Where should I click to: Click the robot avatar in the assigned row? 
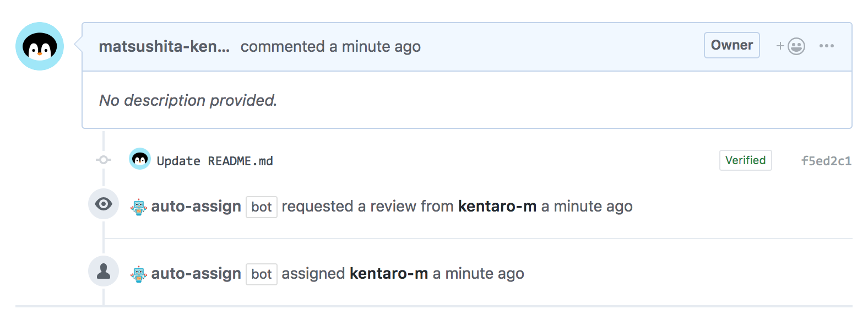pyautogui.click(x=139, y=274)
